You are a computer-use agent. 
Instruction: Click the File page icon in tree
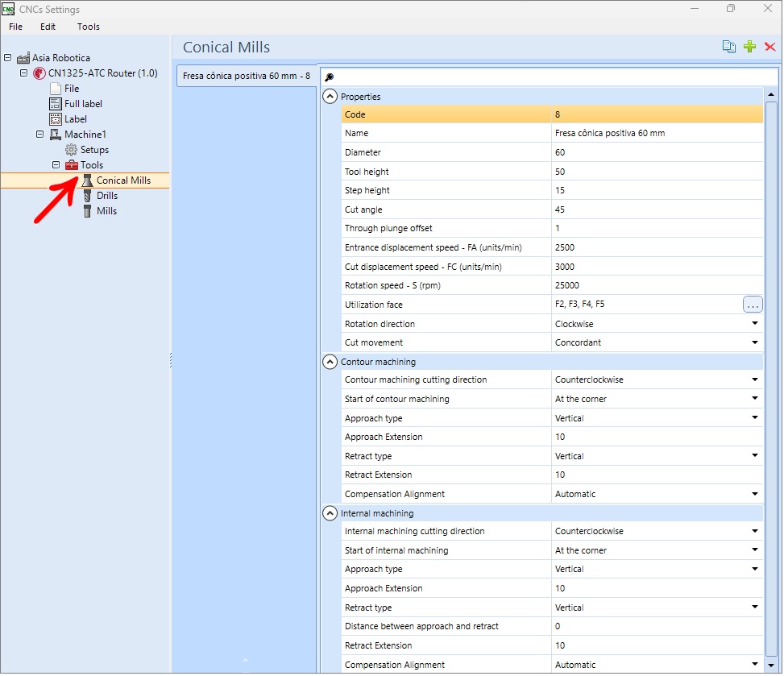pos(56,89)
